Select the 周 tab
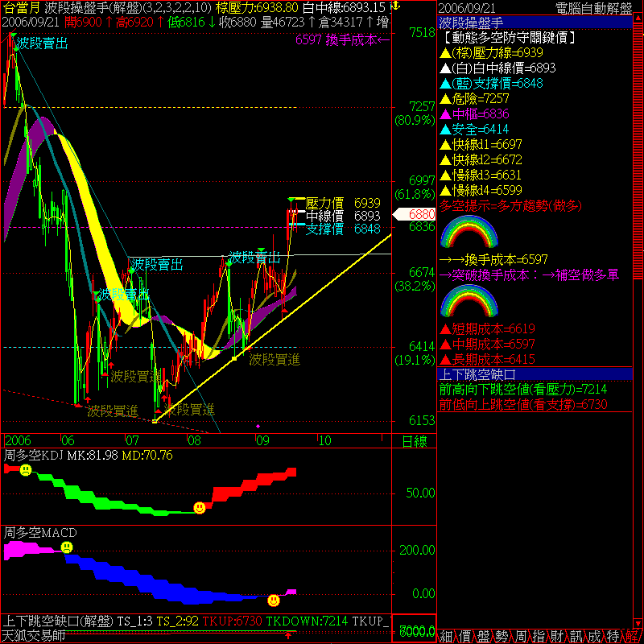 coord(520,636)
